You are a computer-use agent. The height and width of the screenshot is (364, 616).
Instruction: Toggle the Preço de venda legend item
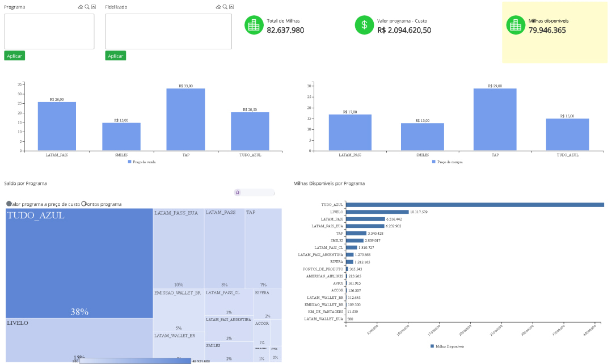click(x=142, y=162)
